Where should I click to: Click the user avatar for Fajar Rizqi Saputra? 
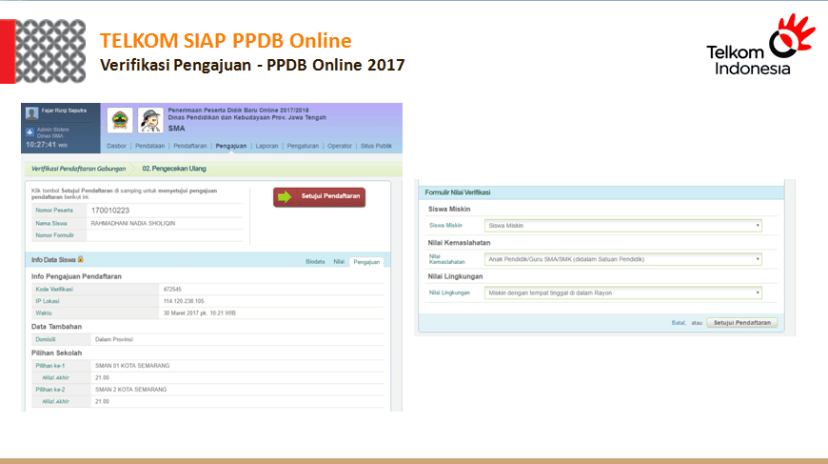point(29,114)
